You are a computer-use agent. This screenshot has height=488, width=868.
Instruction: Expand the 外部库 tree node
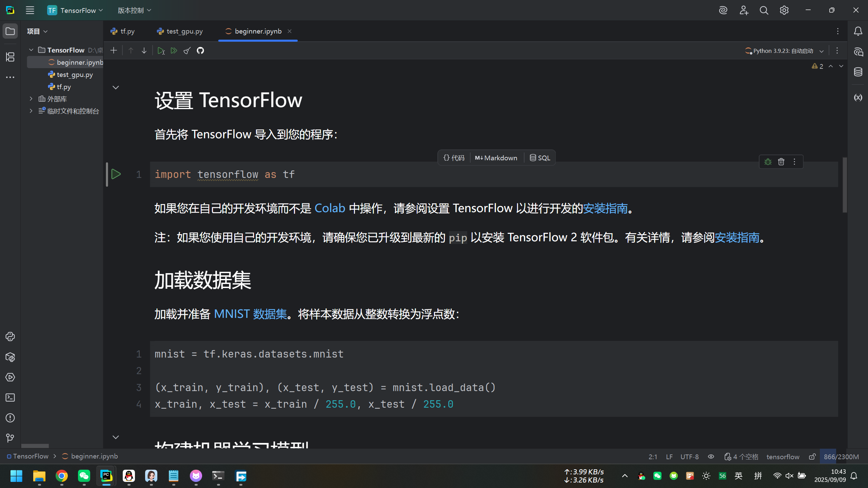coord(31,99)
